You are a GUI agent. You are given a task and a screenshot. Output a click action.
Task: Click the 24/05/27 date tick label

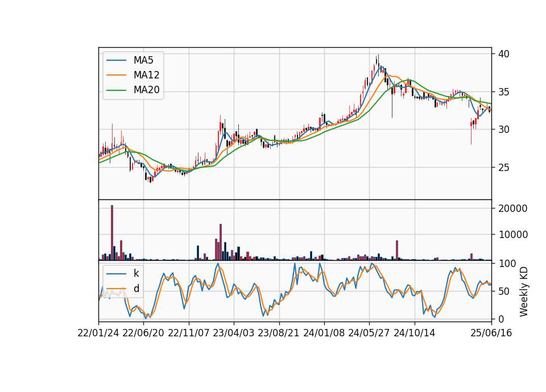[x=369, y=333]
